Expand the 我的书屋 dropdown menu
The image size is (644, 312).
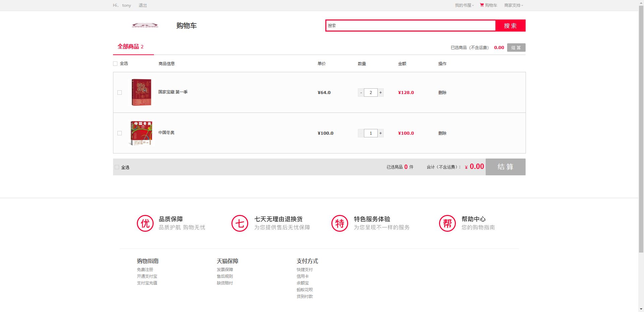pos(464,5)
